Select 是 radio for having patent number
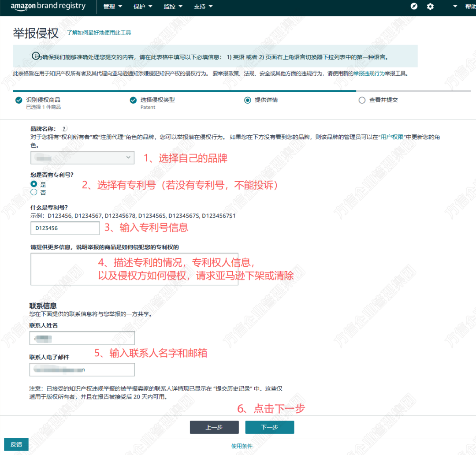Image resolution: width=476 pixels, height=455 pixels. 34,184
